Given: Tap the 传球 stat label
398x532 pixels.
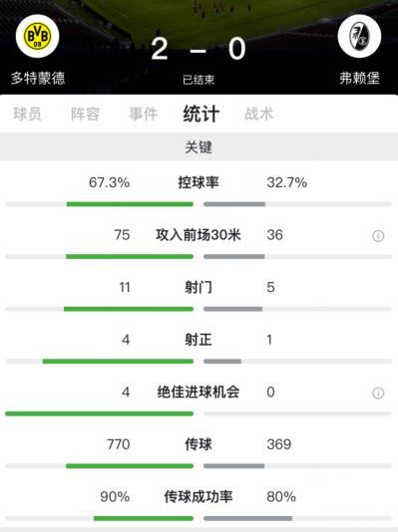Looking at the screenshot, I should click(x=199, y=444).
